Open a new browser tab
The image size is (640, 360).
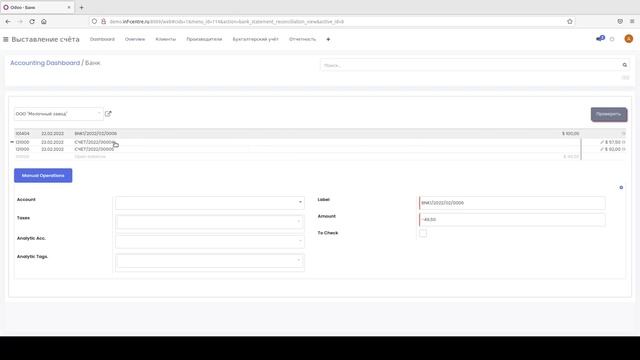pos(81,7)
